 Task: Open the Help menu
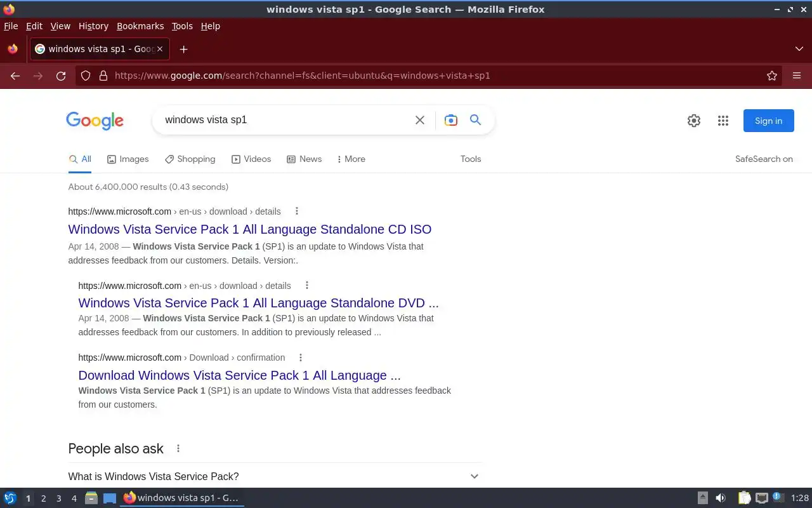tap(211, 26)
